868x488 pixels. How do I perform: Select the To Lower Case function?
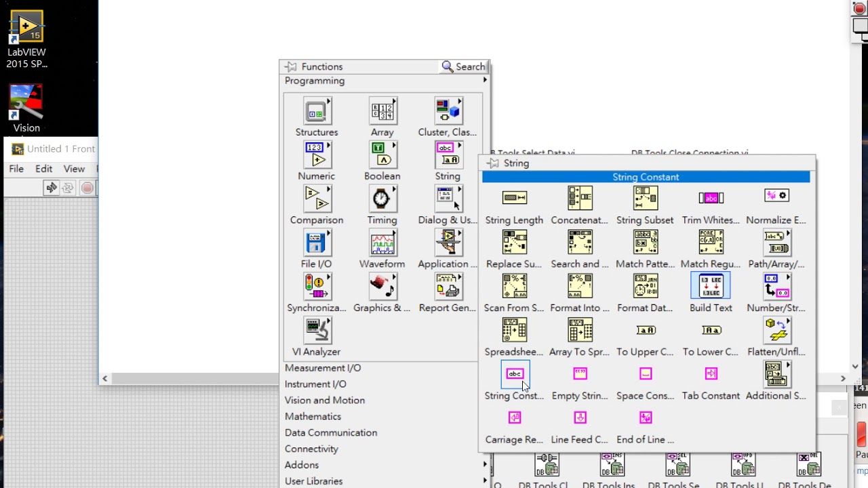(x=711, y=330)
